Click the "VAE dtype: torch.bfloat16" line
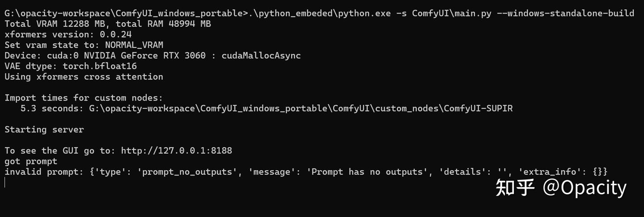This screenshot has height=217, width=644. [71, 66]
